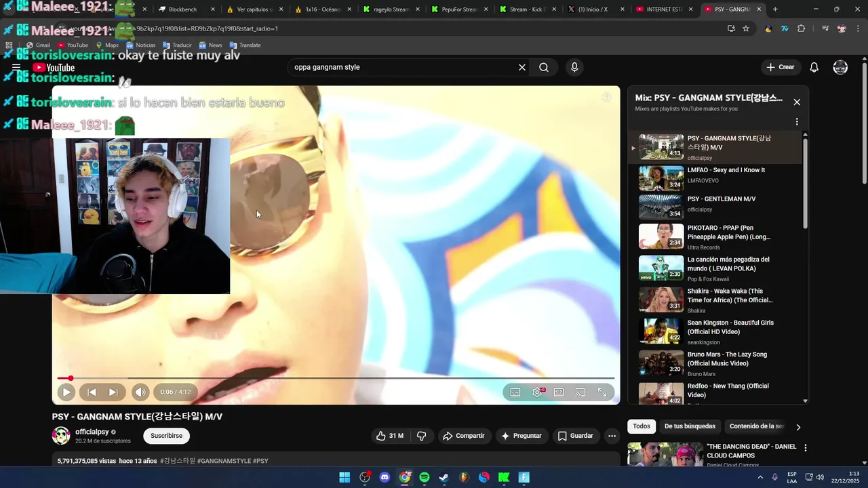
Task: Open THE DANCING DEAD video thumbnail
Action: point(665,454)
